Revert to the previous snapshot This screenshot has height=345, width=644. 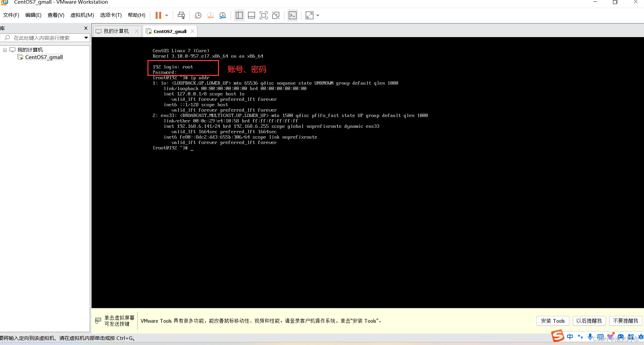[x=210, y=15]
